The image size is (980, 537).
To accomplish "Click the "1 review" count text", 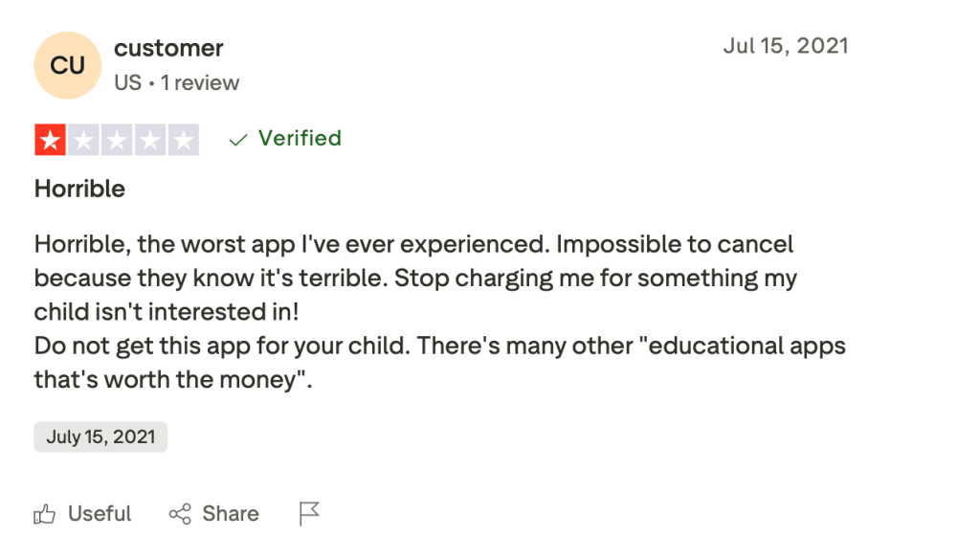I will tap(200, 82).
